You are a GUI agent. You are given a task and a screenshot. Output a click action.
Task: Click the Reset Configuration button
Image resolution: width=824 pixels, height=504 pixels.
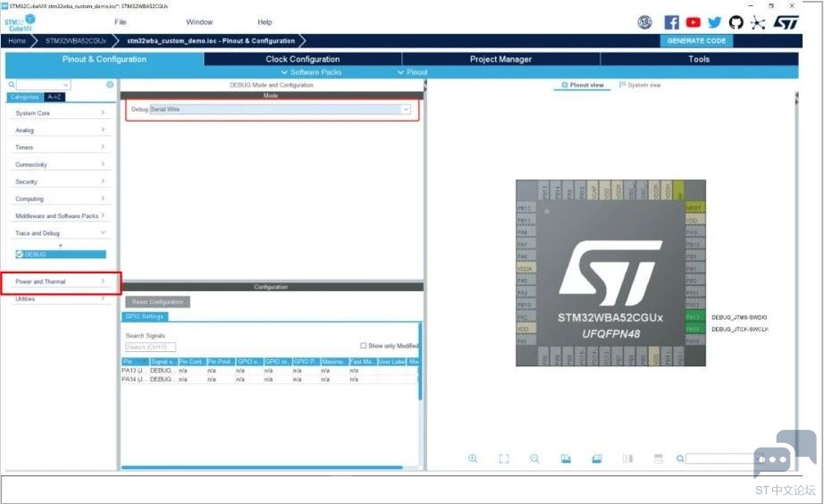pyautogui.click(x=157, y=302)
